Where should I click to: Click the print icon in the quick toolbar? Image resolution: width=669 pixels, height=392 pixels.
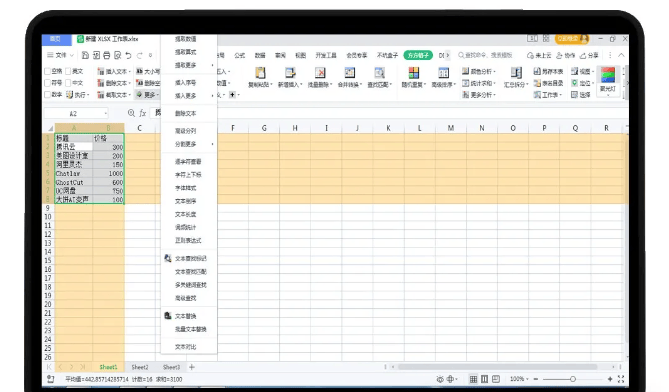point(107,55)
